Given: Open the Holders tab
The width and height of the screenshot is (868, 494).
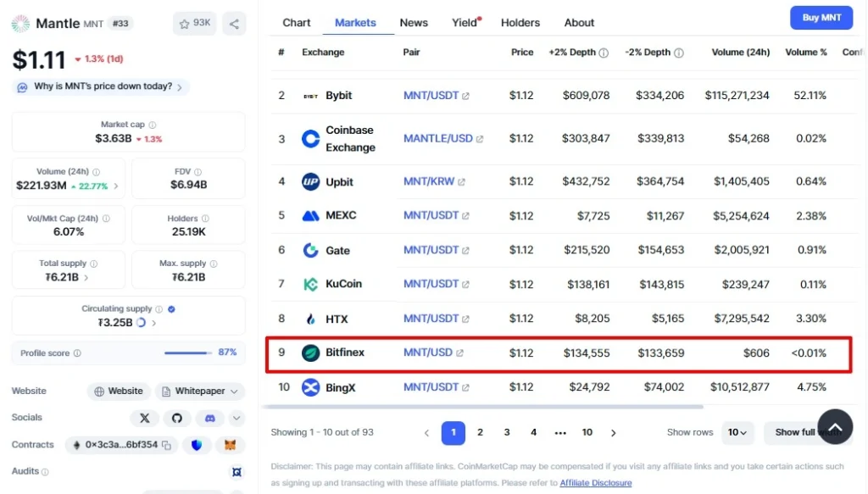Looking at the screenshot, I should coord(520,23).
